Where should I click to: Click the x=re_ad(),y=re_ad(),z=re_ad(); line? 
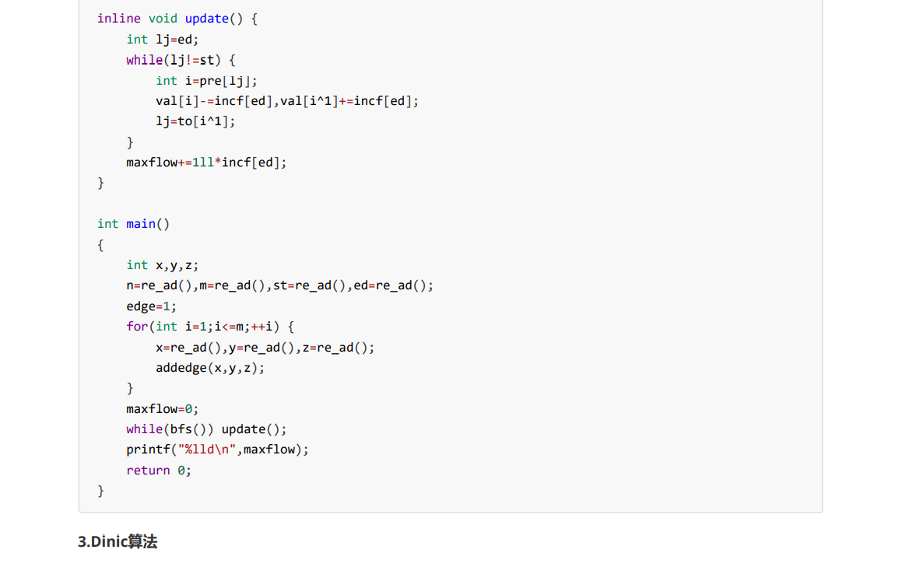pyautogui.click(x=265, y=348)
